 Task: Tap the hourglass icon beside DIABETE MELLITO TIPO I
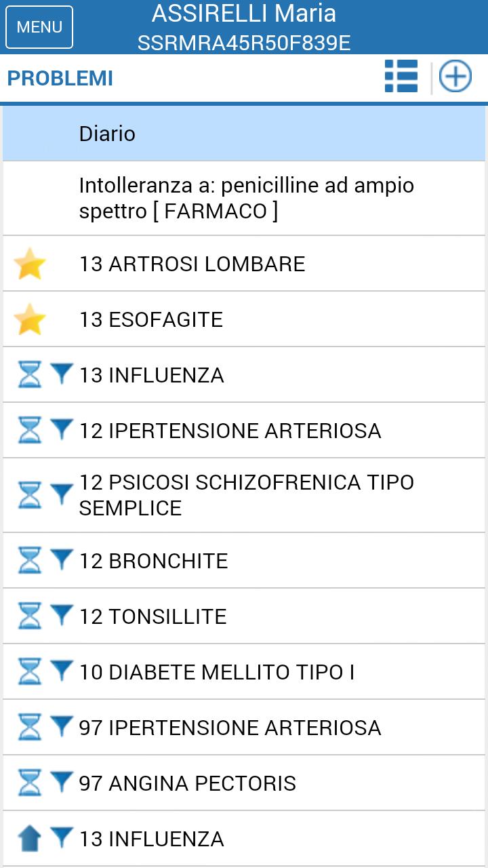coord(30,672)
